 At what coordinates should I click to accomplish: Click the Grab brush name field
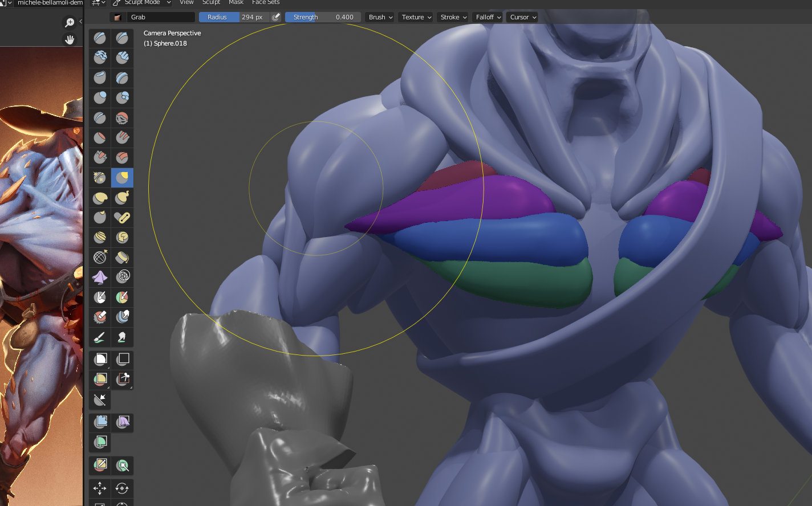point(161,17)
